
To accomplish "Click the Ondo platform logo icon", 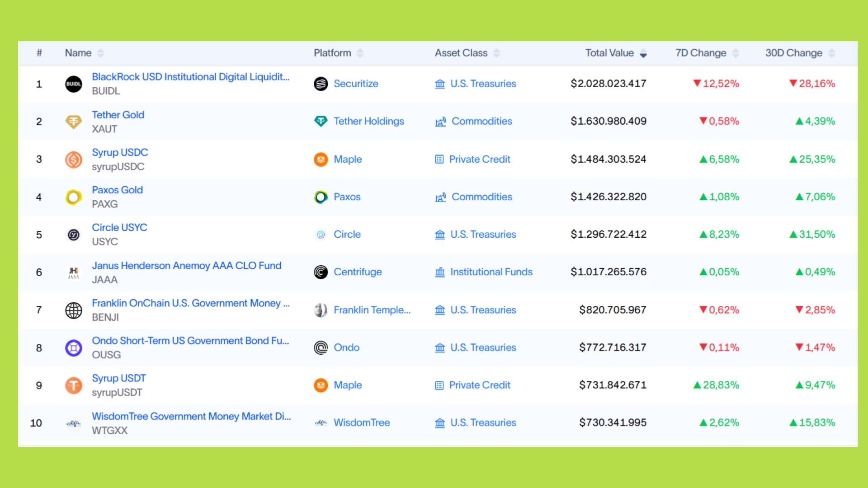I will tap(321, 347).
